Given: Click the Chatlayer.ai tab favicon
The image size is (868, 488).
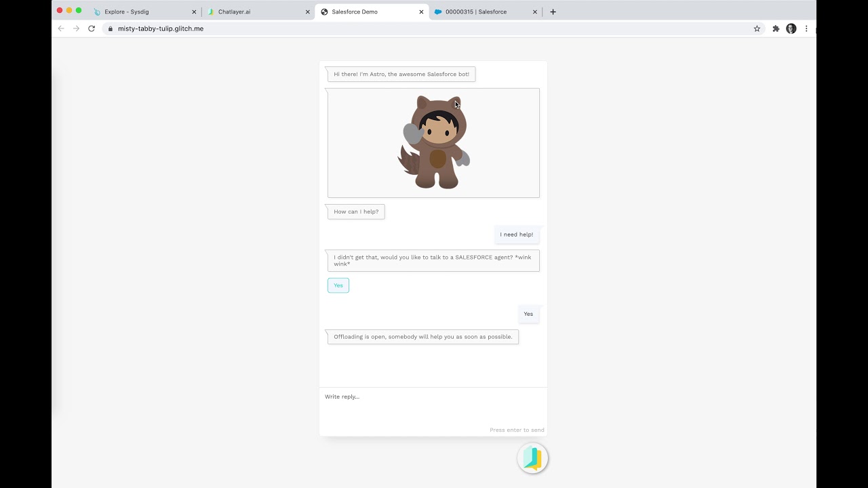Looking at the screenshot, I should coord(211,12).
